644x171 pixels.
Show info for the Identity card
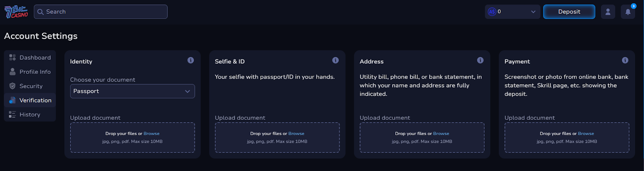(x=191, y=60)
